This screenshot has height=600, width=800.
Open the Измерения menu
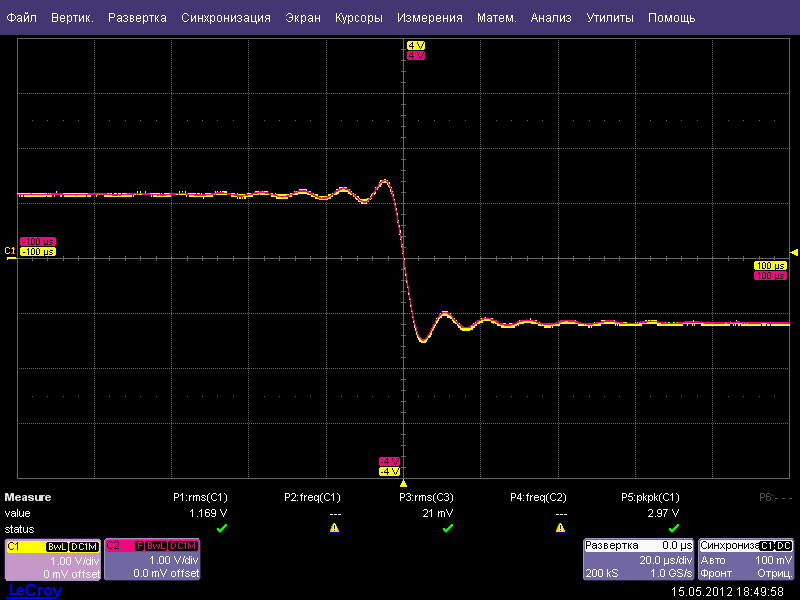(429, 18)
